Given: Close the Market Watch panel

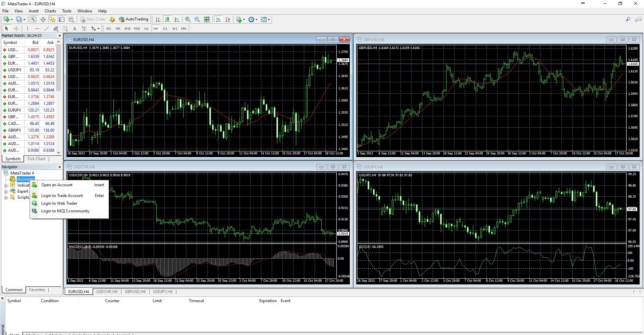Looking at the screenshot, I should pos(60,36).
